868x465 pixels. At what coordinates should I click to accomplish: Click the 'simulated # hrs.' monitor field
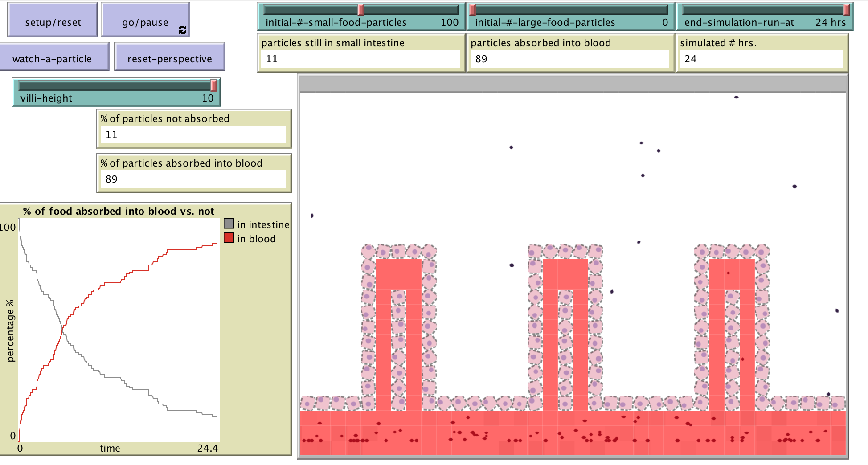click(x=762, y=58)
